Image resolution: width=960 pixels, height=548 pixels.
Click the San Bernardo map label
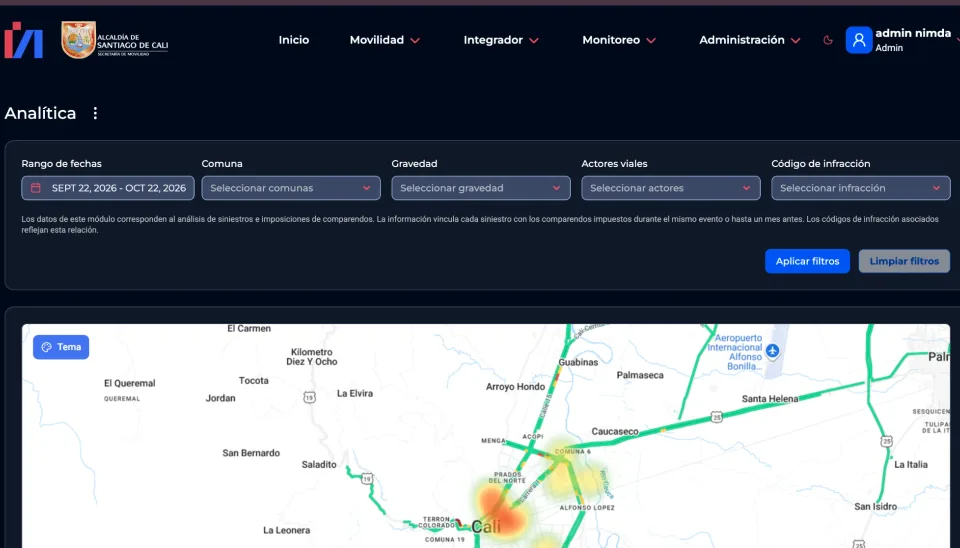coord(251,453)
